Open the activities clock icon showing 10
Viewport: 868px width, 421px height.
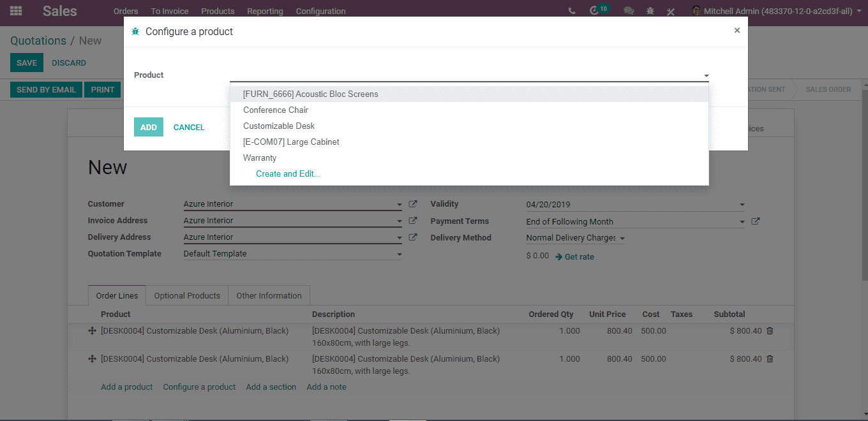[594, 11]
